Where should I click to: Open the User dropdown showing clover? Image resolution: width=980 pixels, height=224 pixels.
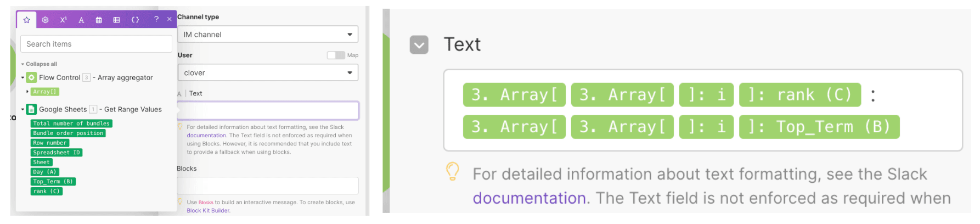coord(268,72)
